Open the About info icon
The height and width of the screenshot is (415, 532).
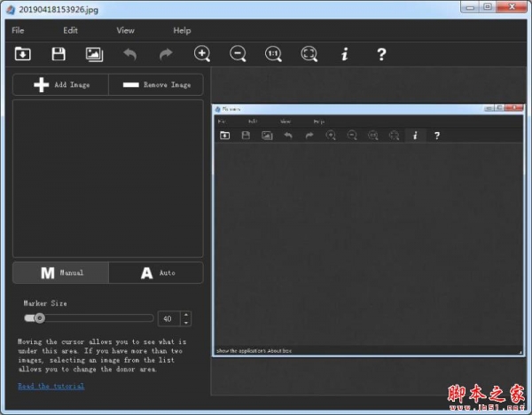pyautogui.click(x=345, y=54)
